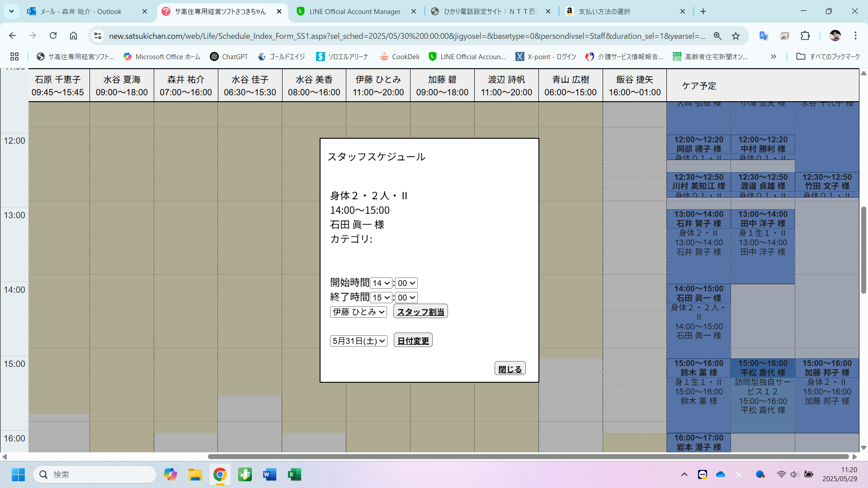
Task: Open the Google Translate icon in address bar
Action: [764, 36]
